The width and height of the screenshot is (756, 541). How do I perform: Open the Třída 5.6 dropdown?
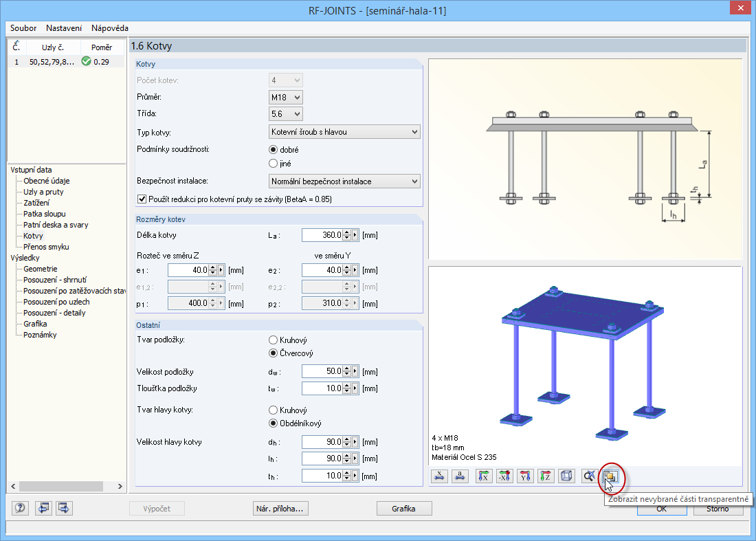286,114
